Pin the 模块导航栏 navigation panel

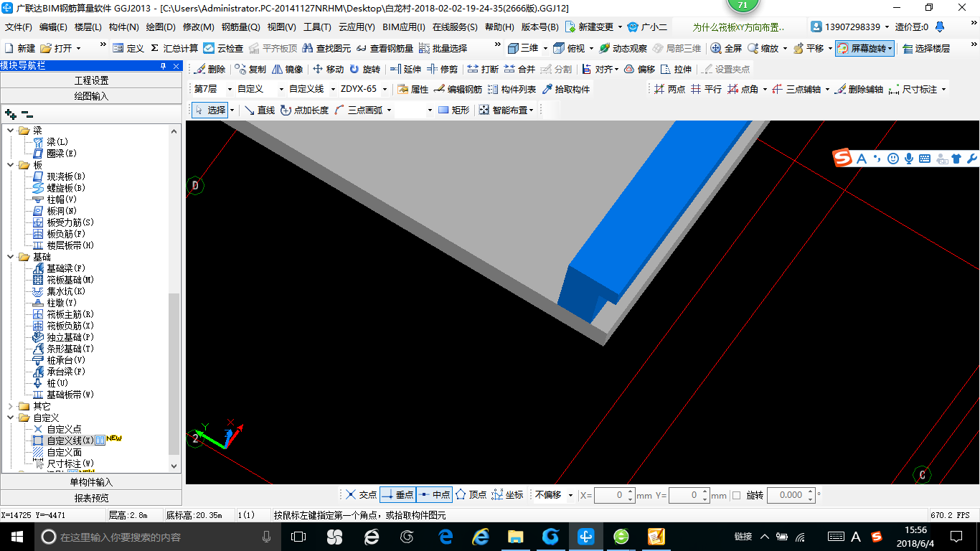pos(163,66)
